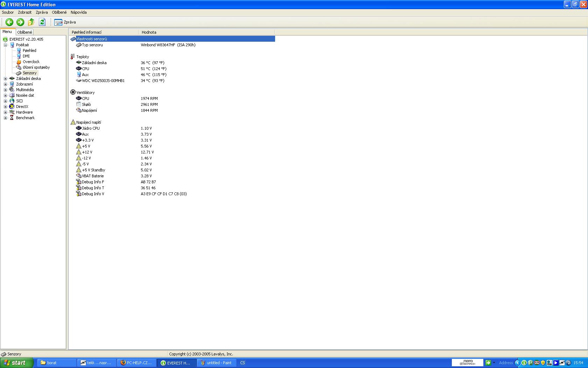This screenshot has width=588, height=368.
Task: Switch to borat folder taskbar button
Action: [x=57, y=363]
